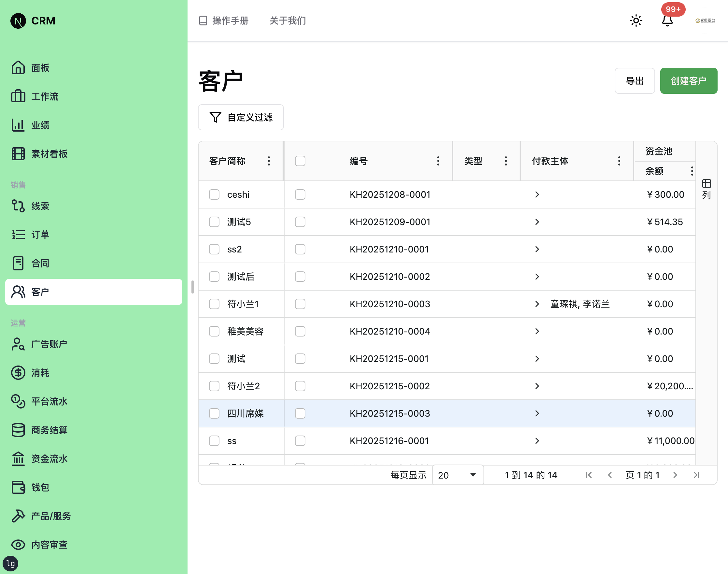The image size is (728, 574).
Task: Open the 关于我们 page
Action: (x=287, y=21)
